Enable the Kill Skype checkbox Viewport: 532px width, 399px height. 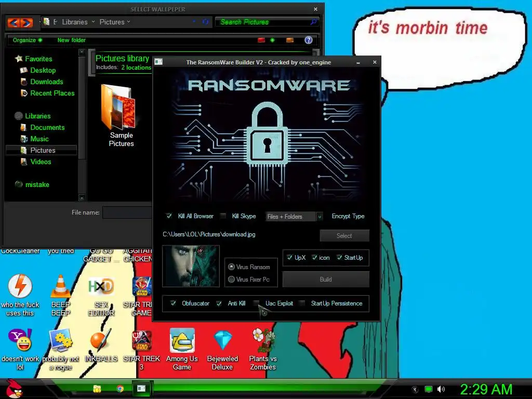coord(222,216)
